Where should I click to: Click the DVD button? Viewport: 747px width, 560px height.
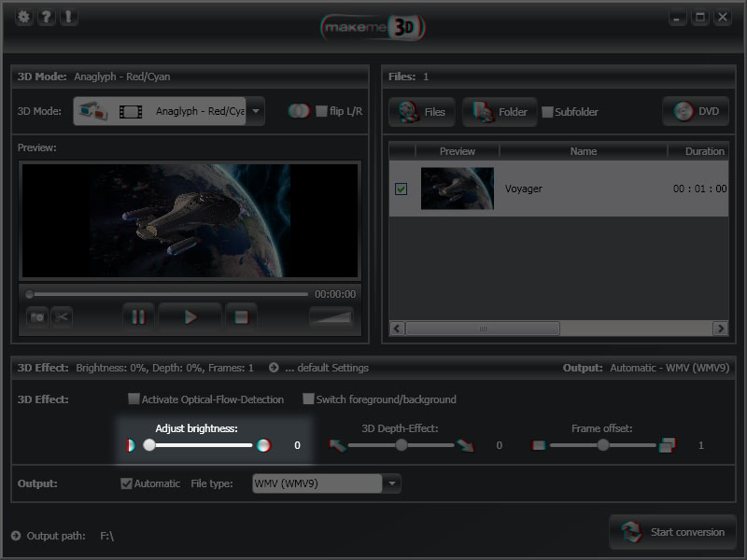coord(696,111)
